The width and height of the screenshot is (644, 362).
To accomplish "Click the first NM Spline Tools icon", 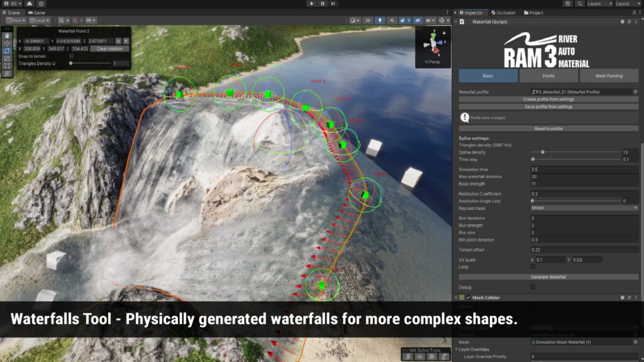I will point(408,356).
